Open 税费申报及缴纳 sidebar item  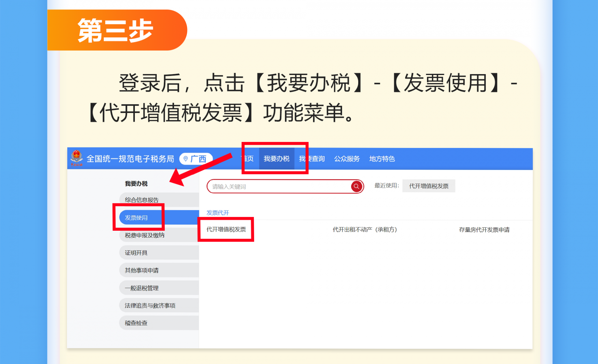145,235
